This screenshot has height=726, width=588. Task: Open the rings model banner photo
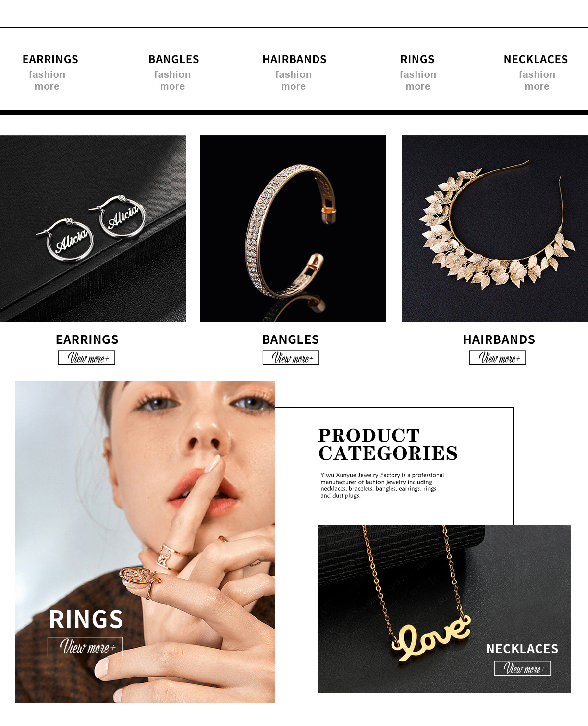pos(145,542)
